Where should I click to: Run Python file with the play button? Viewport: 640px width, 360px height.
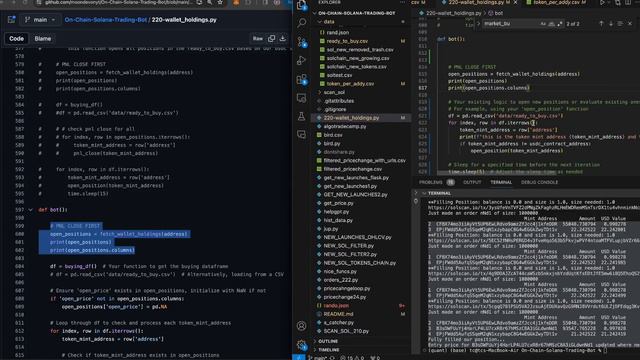tap(602, 2)
